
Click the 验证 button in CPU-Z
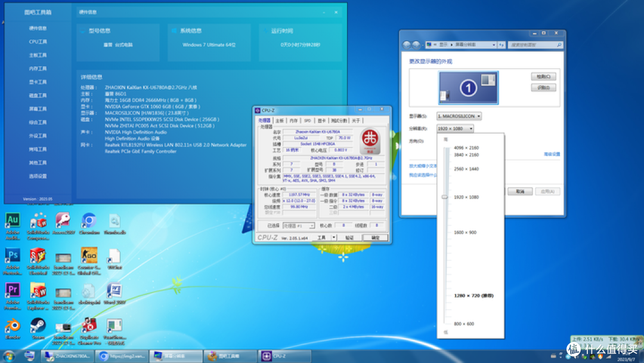click(349, 238)
